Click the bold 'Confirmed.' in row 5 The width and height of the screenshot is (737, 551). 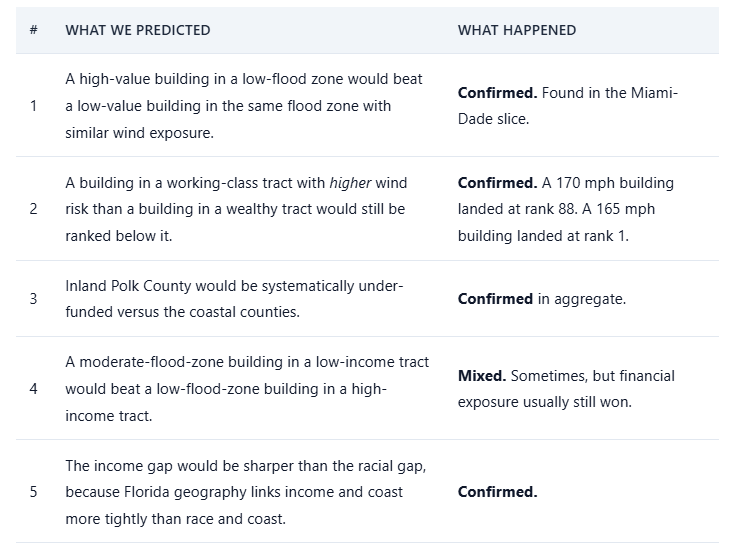pyautogui.click(x=497, y=492)
